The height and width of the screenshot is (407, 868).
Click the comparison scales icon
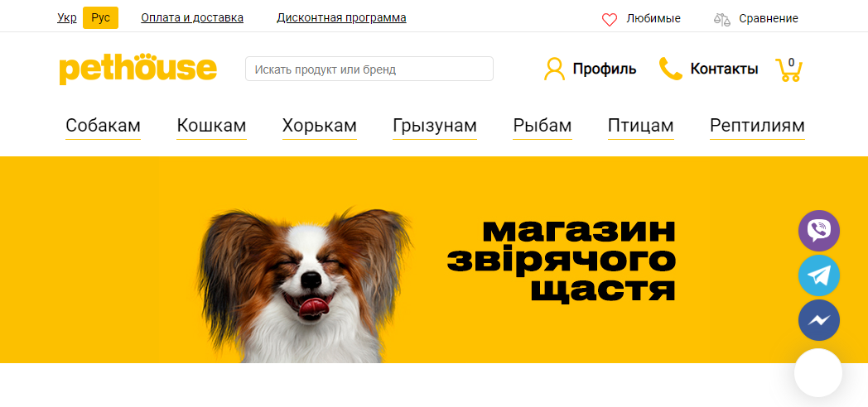coord(722,19)
